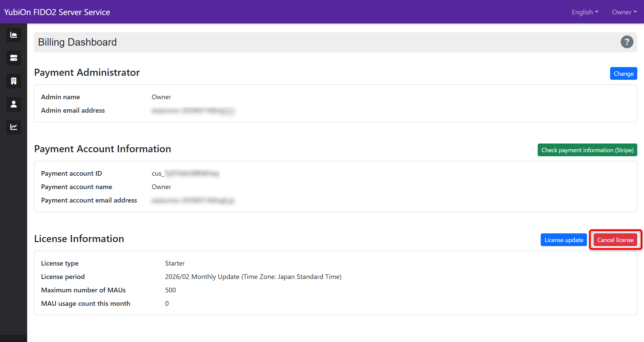Open the building icon in sidebar
This screenshot has height=342, width=644.
(13, 81)
